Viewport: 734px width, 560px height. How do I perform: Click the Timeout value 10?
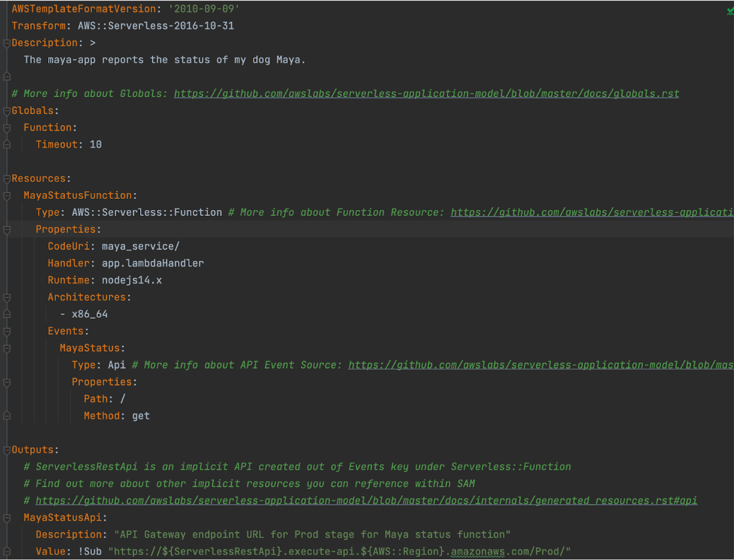pos(95,145)
